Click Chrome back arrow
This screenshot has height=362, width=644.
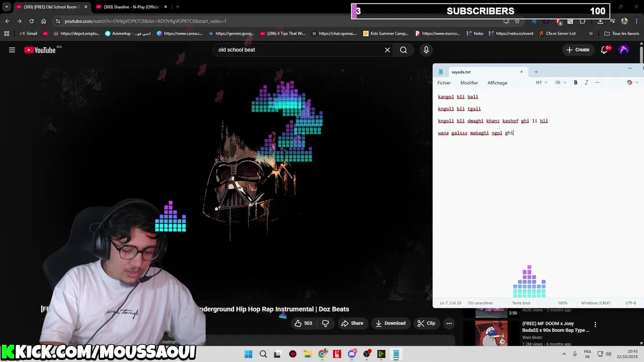pos(7,21)
